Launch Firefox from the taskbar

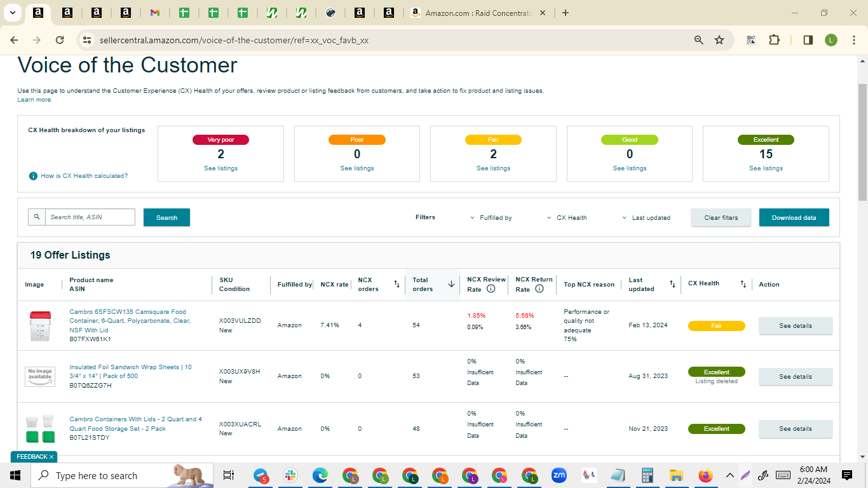705,475
